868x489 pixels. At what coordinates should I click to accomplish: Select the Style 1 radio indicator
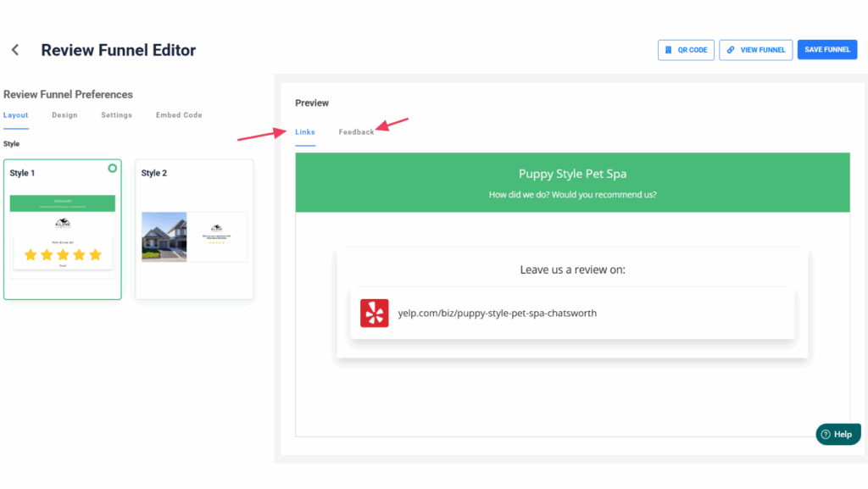pos(112,169)
